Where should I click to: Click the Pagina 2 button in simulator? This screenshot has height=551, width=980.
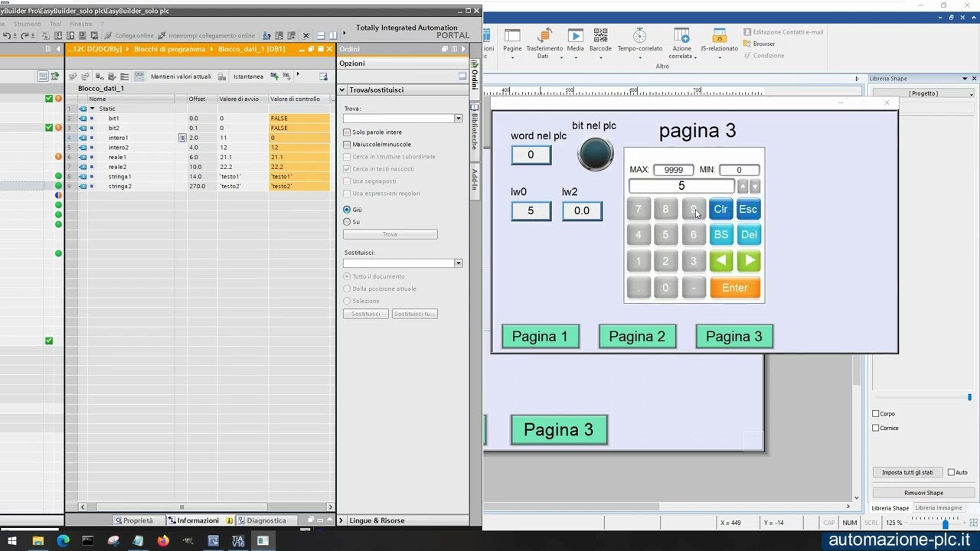tap(637, 337)
